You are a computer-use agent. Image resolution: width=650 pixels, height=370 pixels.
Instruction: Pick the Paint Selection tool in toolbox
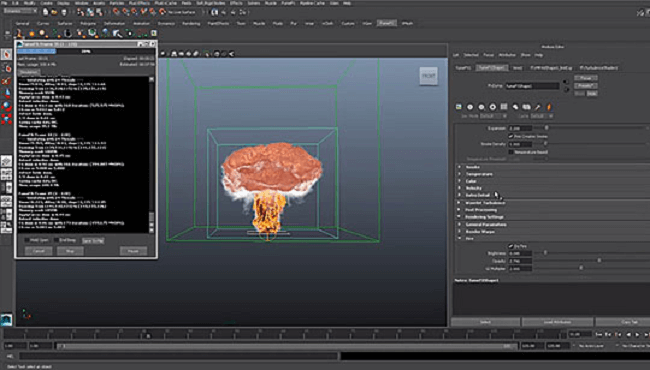point(7,81)
